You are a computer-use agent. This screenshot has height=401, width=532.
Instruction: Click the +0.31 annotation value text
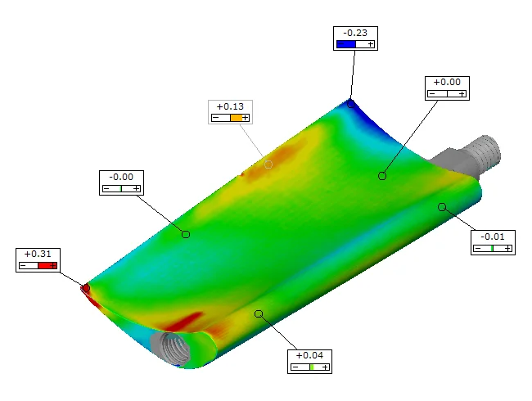tap(38, 255)
